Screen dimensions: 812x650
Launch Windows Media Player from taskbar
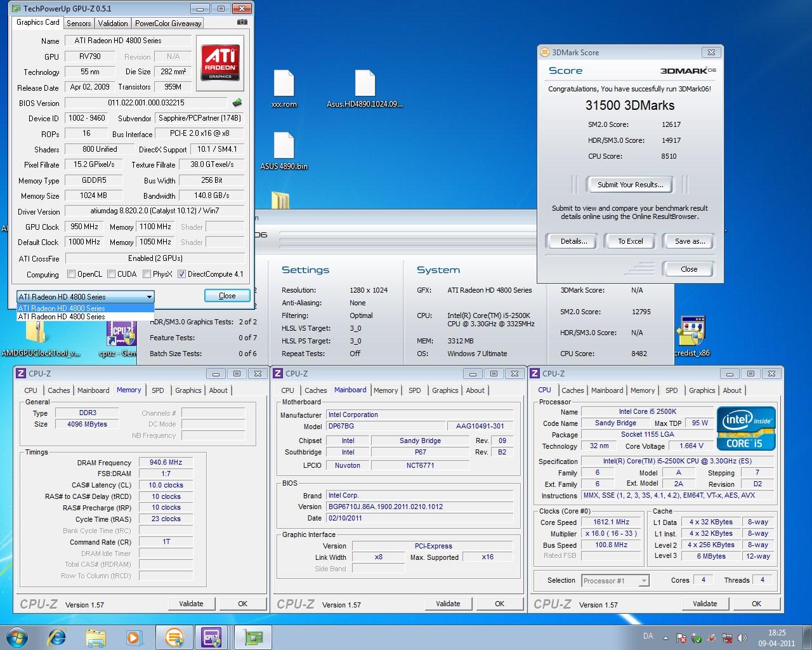(134, 637)
